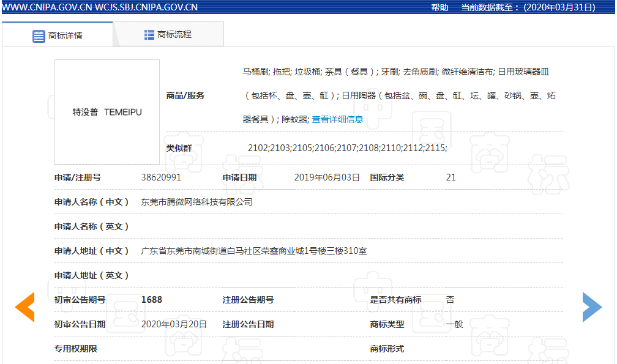
Task: Click the applicant name 东莞市腾微网络科技有限公司
Action: coord(196,202)
